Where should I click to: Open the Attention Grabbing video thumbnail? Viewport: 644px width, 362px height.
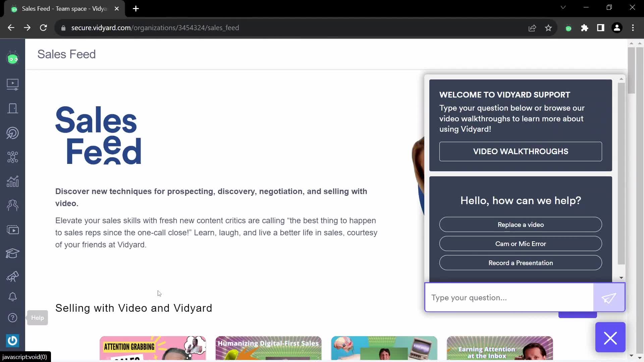pos(153,348)
